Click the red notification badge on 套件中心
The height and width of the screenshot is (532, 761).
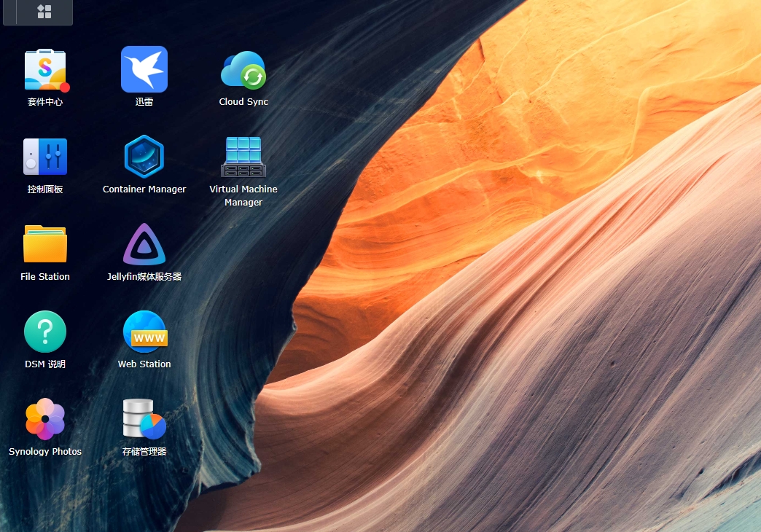point(65,88)
